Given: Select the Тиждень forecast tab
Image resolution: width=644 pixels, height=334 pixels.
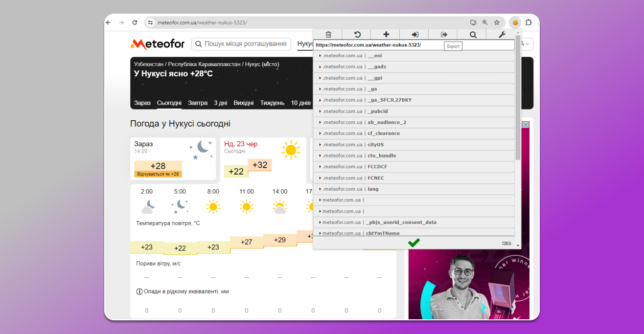Looking at the screenshot, I should [x=272, y=103].
